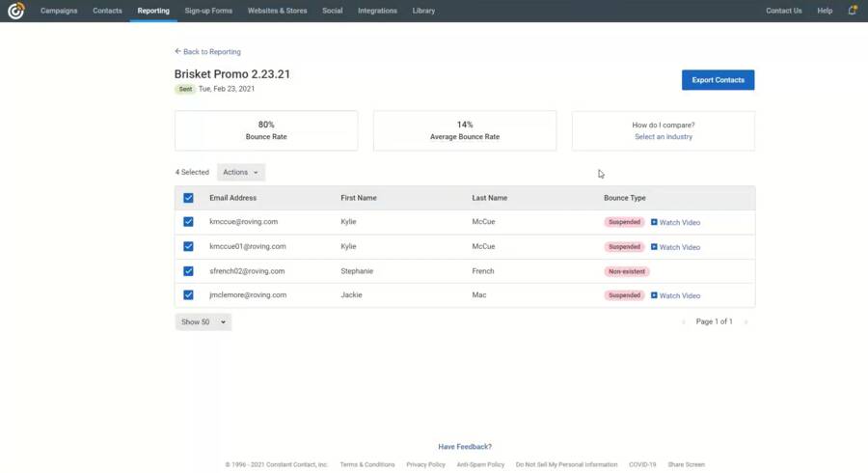
Task: Open the Campaigns menu
Action: point(59,11)
